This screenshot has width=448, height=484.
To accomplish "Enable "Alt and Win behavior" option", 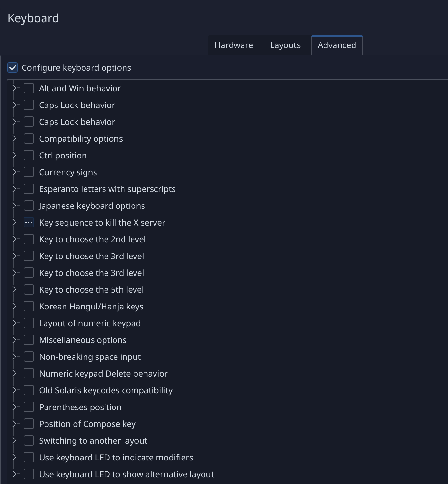I will pos(29,88).
